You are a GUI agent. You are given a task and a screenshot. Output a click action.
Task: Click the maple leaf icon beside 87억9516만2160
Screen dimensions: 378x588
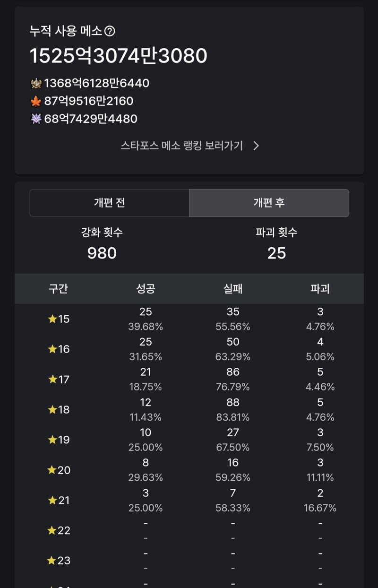point(36,101)
